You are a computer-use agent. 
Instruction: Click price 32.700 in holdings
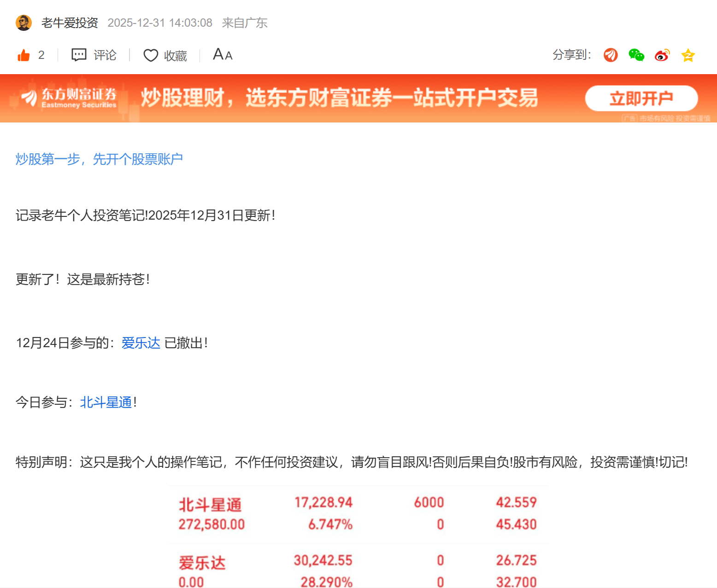point(517,582)
